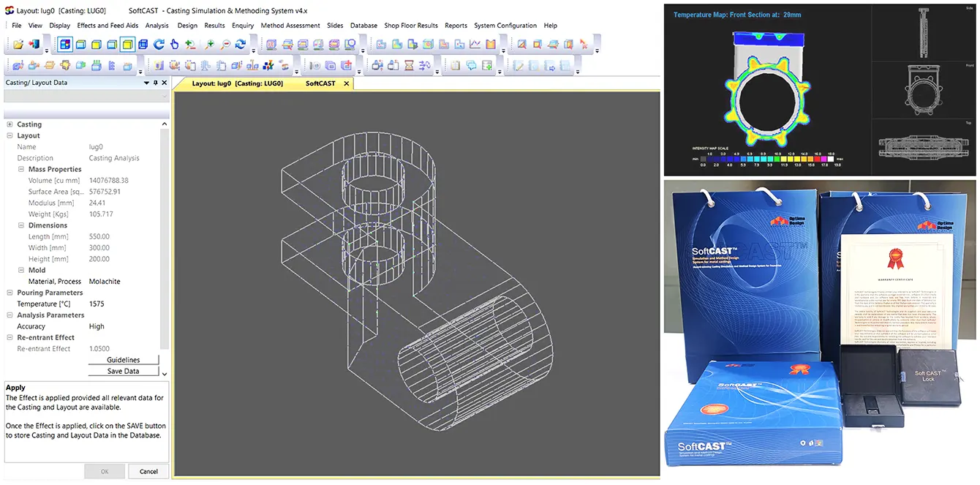980x485 pixels.
Task: Click the Accuracy value High
Action: pos(97,326)
